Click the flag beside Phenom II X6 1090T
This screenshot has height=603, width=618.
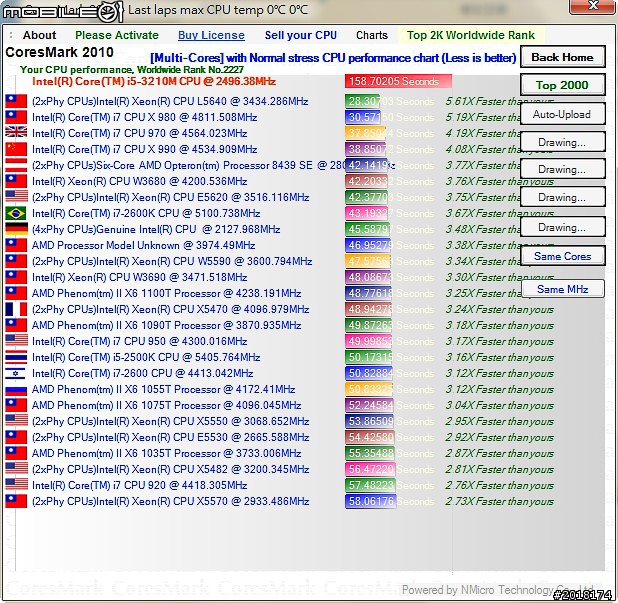point(16,325)
